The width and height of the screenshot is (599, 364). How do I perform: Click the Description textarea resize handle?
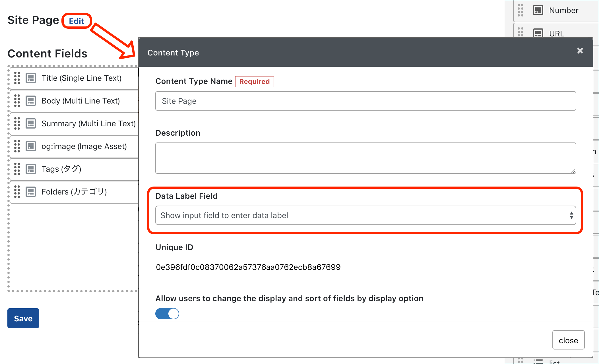point(573,171)
